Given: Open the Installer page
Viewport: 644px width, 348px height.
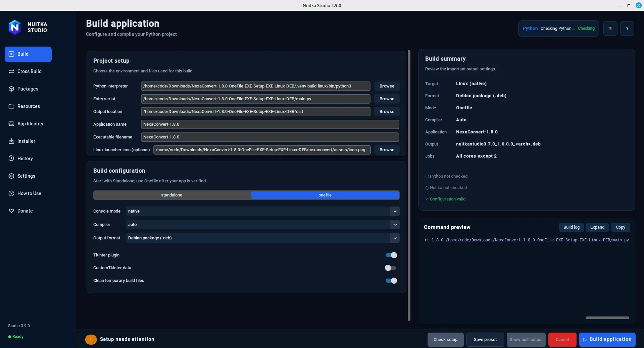Looking at the screenshot, I should point(28,141).
